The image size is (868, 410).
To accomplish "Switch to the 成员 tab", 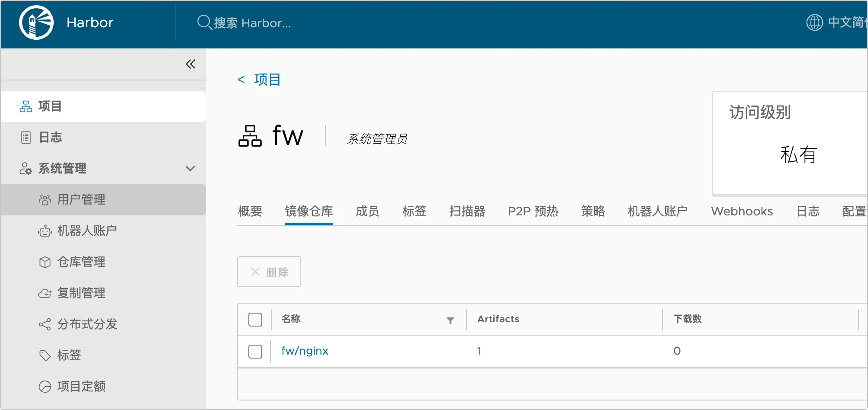I will (x=368, y=211).
